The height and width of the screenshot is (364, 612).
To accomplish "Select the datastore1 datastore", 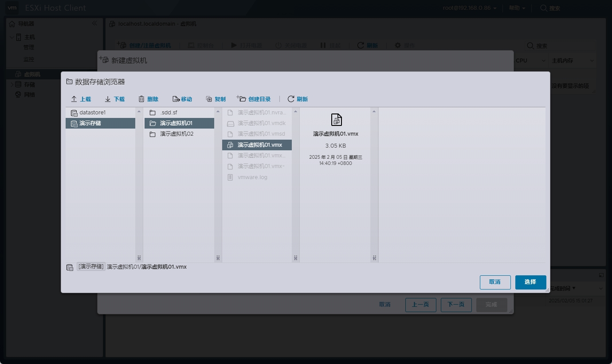I will point(92,113).
